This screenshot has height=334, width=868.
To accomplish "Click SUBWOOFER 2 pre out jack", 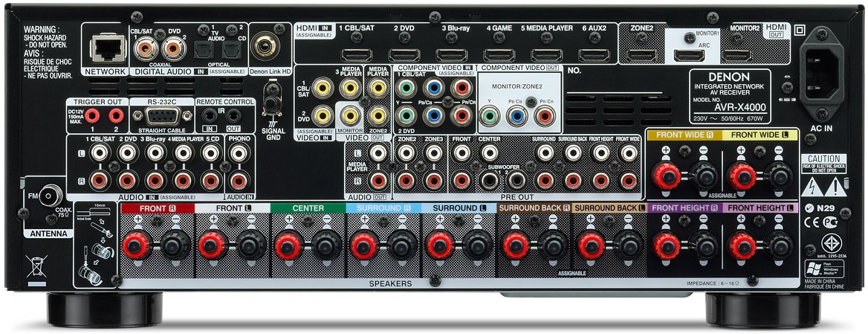I will click(516, 180).
